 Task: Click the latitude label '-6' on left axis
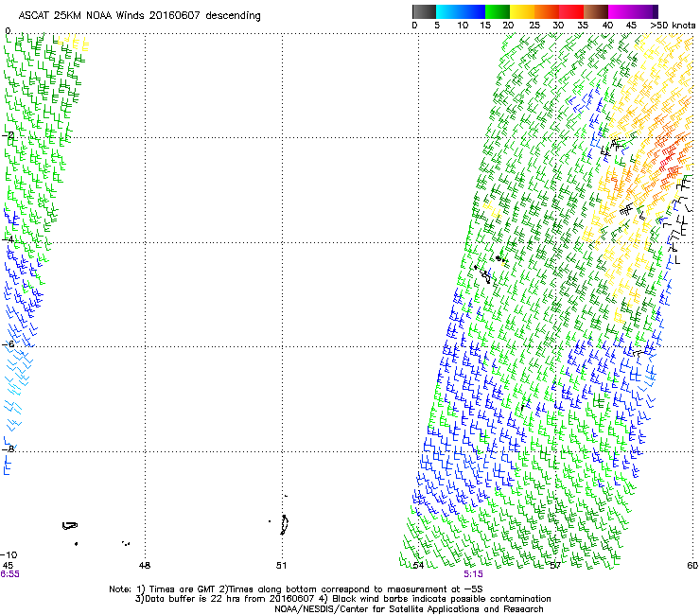coord(8,344)
